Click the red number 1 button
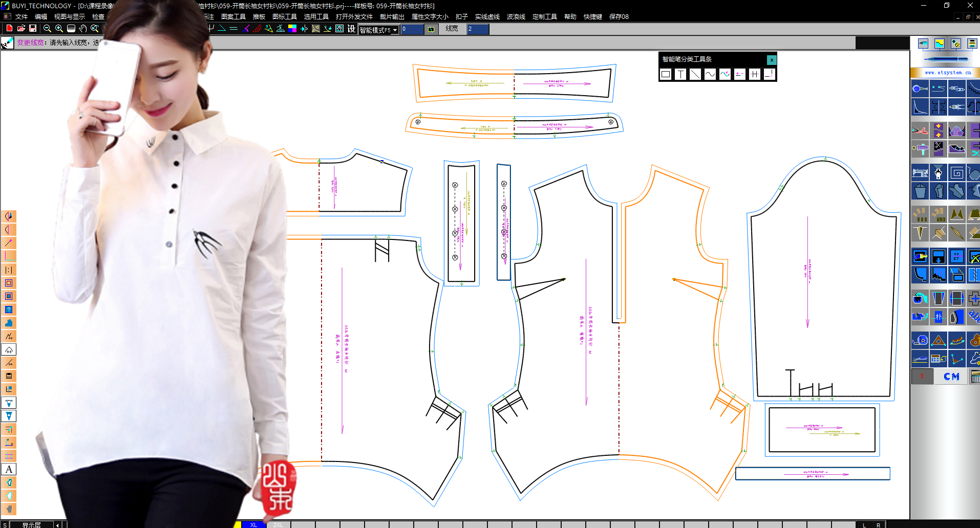 [922, 377]
